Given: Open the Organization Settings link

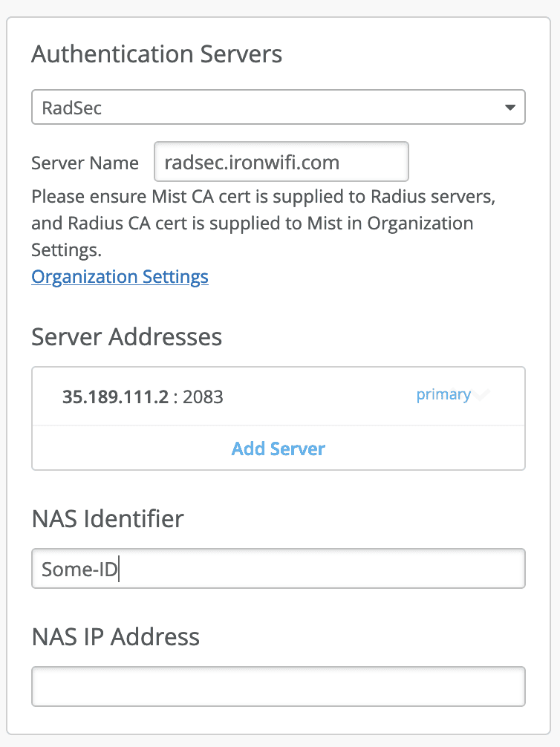Looking at the screenshot, I should 120,277.
